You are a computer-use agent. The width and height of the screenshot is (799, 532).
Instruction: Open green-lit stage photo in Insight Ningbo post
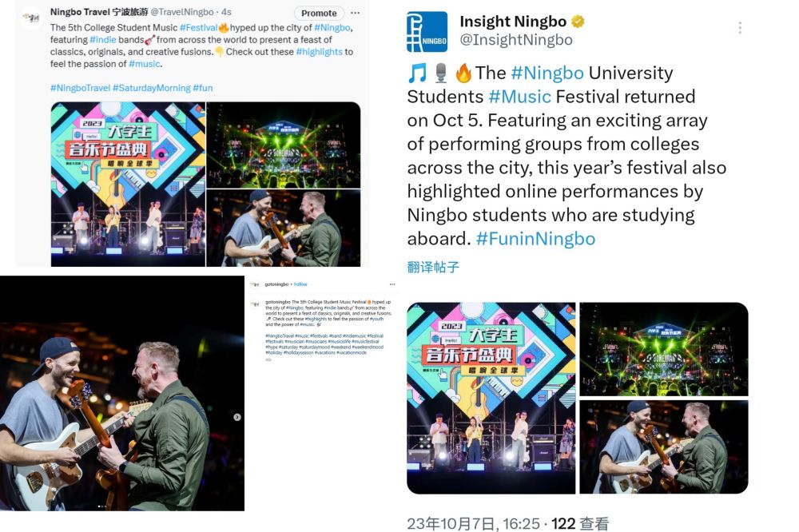pos(664,348)
